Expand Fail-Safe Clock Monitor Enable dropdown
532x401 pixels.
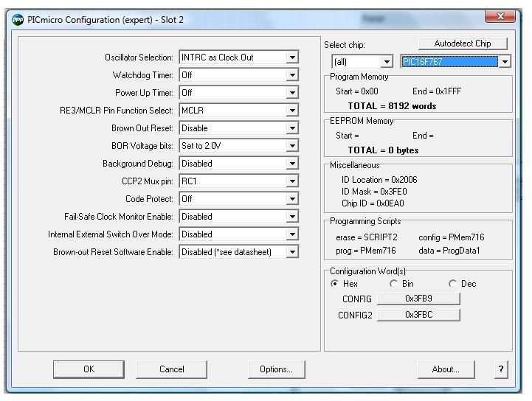[x=292, y=216]
